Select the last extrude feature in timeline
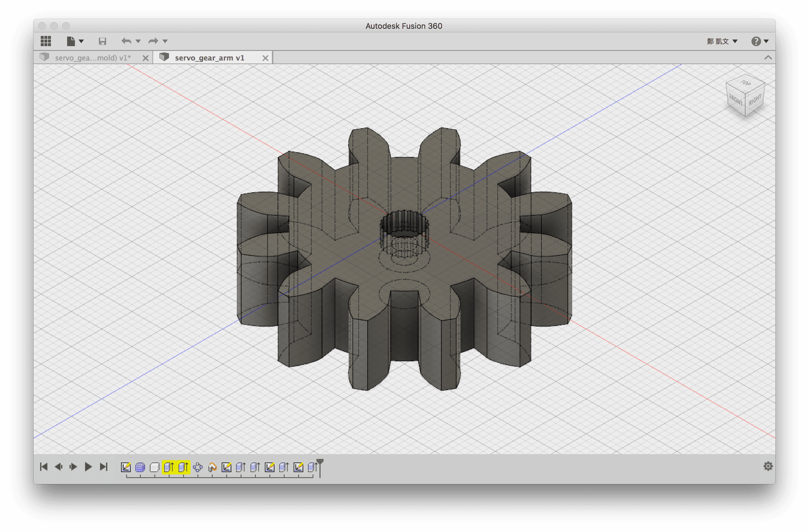 (x=313, y=468)
